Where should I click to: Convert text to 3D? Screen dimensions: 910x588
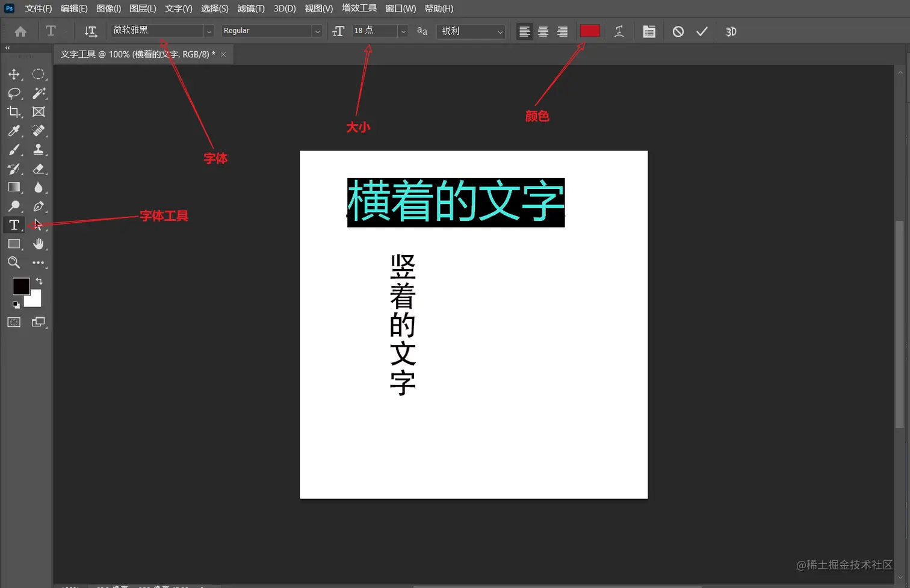[731, 31]
